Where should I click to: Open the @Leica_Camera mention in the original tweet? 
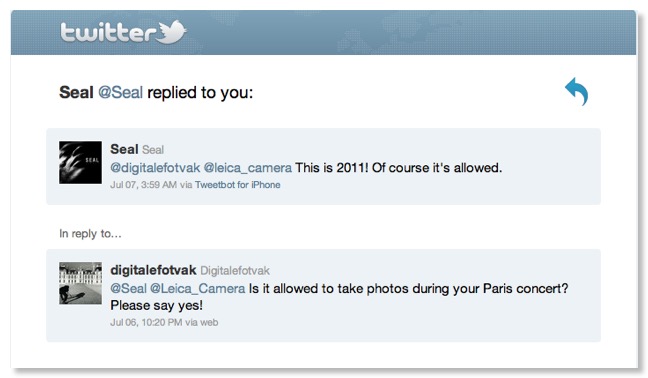click(x=198, y=288)
